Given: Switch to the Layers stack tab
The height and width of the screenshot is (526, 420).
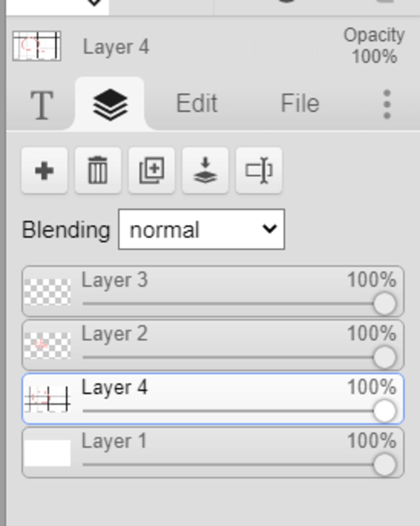Looking at the screenshot, I should (110, 105).
